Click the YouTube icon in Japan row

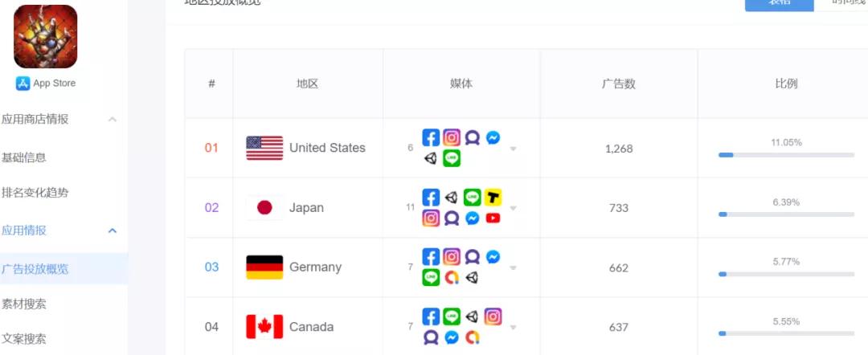click(493, 218)
